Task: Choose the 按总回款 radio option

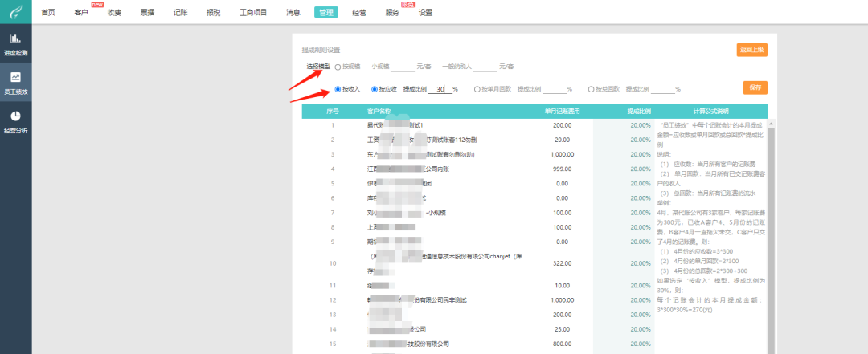Action: click(x=592, y=89)
